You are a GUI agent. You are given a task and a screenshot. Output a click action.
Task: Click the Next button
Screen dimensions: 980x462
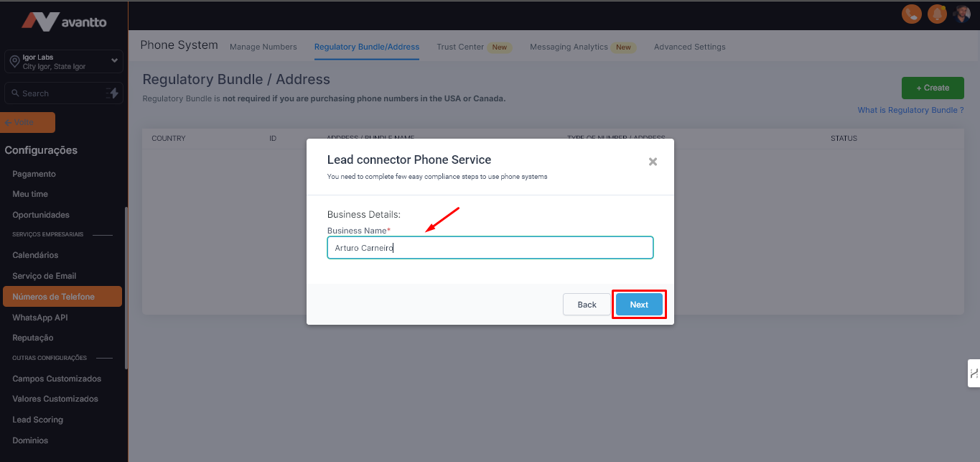pyautogui.click(x=639, y=305)
